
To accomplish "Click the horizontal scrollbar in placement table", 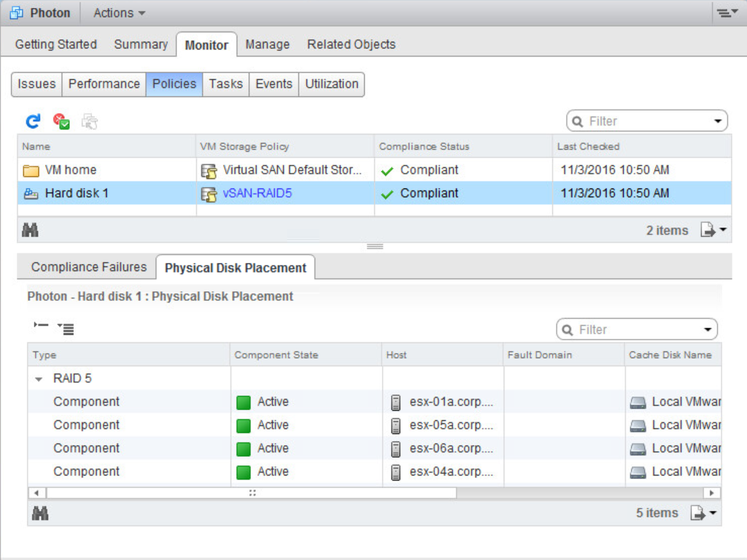I will 251,493.
